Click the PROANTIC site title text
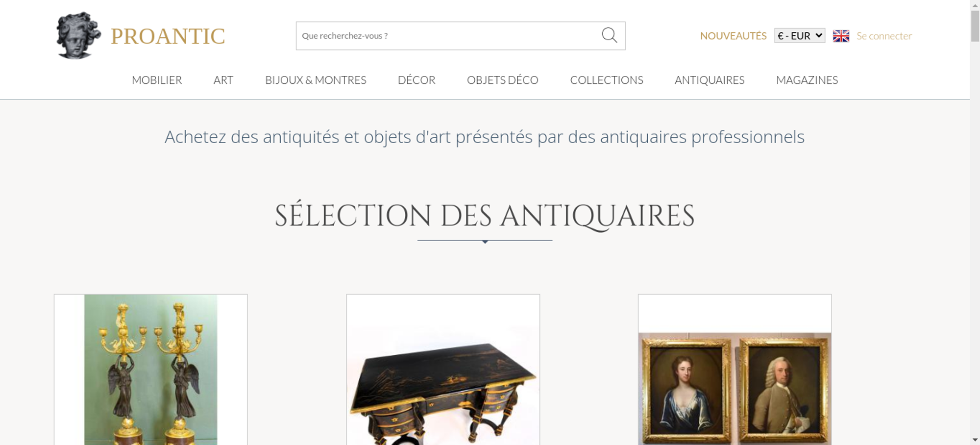This screenshot has width=980, height=445. coord(168,36)
